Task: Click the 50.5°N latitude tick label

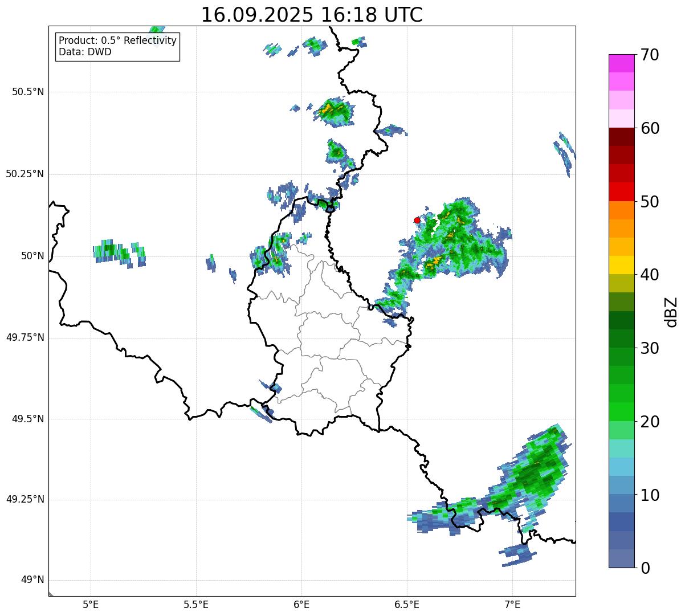Action: click(27, 92)
